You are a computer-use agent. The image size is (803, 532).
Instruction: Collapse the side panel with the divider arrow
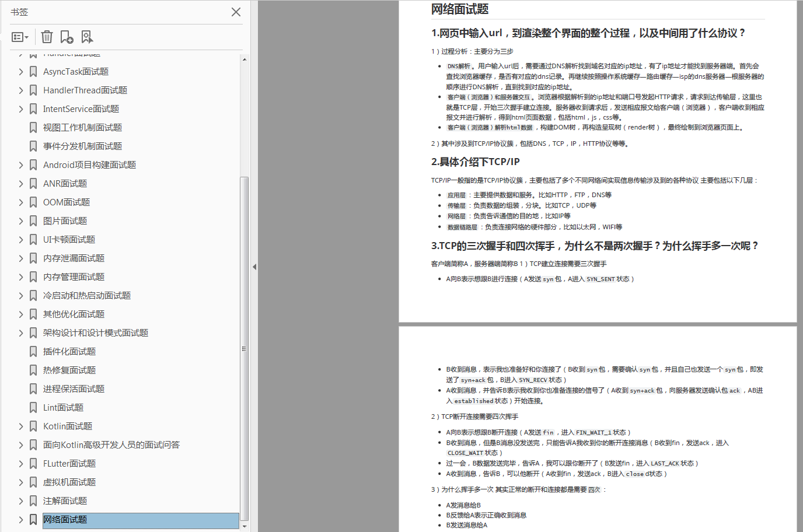(254, 267)
